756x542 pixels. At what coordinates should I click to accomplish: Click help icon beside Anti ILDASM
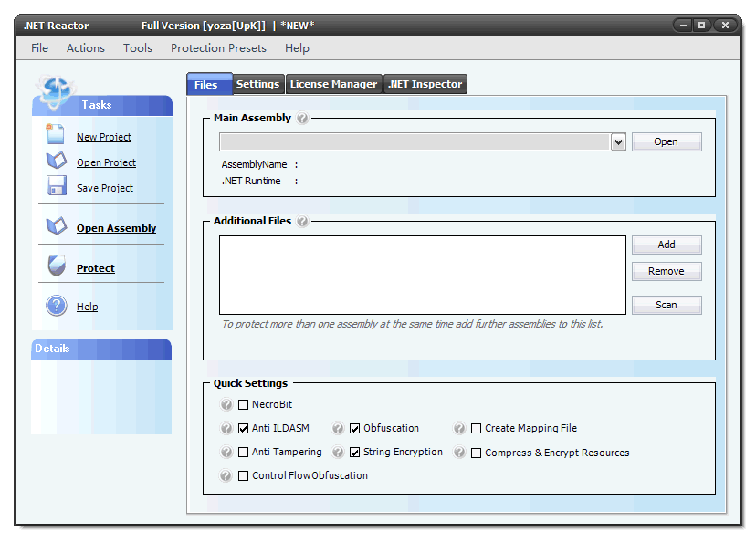click(226, 428)
